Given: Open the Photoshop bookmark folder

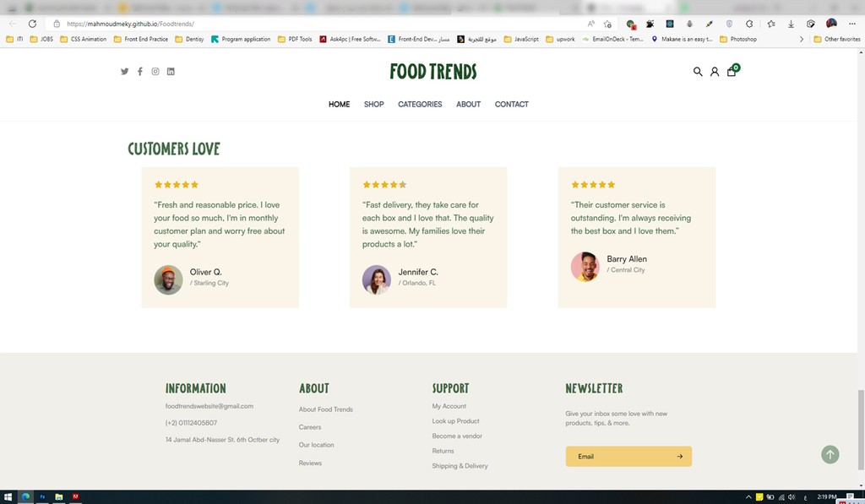Looking at the screenshot, I should 738,39.
